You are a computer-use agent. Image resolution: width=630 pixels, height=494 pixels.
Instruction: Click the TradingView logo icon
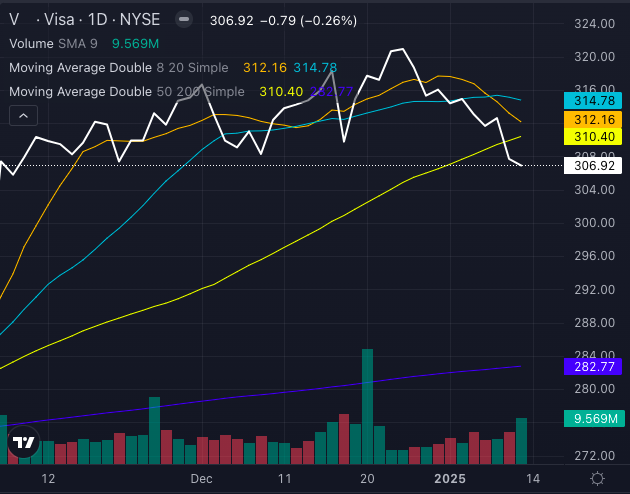[23, 441]
